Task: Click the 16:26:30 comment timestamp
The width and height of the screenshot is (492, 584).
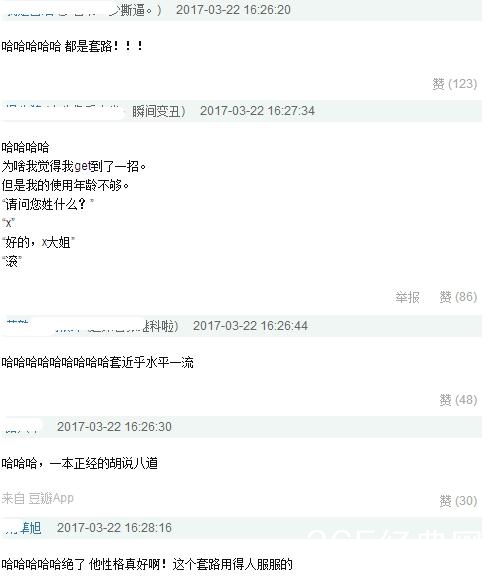Action: pyautogui.click(x=114, y=427)
